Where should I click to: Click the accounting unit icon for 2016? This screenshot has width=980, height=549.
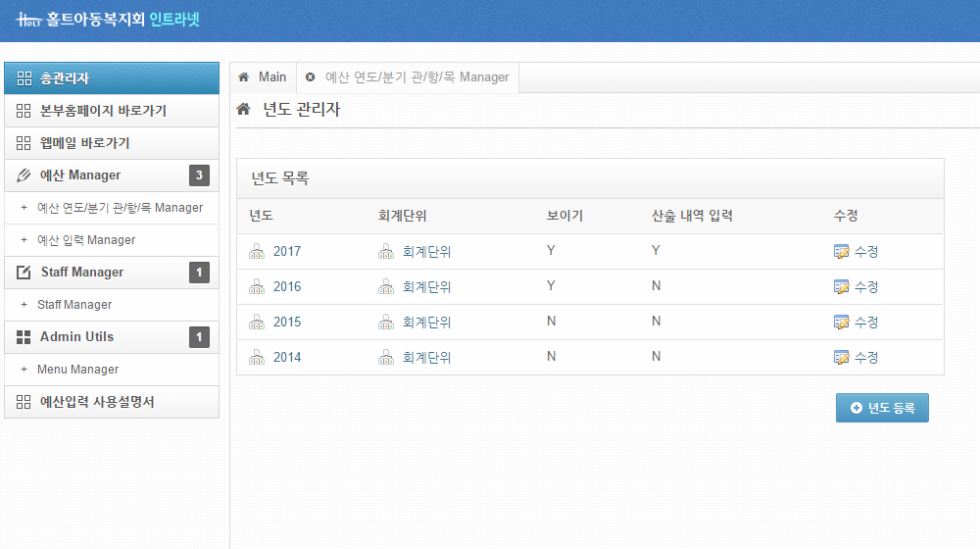[385, 287]
